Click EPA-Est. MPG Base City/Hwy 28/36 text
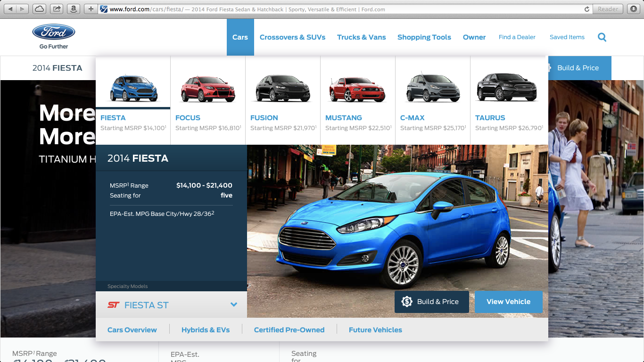The height and width of the screenshot is (362, 644). 162,214
